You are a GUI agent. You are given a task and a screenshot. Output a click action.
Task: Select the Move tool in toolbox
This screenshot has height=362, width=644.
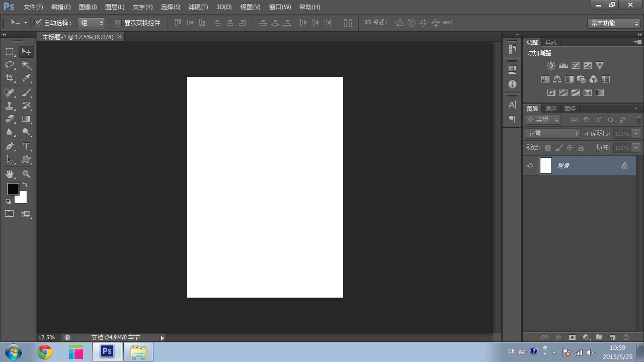click(26, 52)
